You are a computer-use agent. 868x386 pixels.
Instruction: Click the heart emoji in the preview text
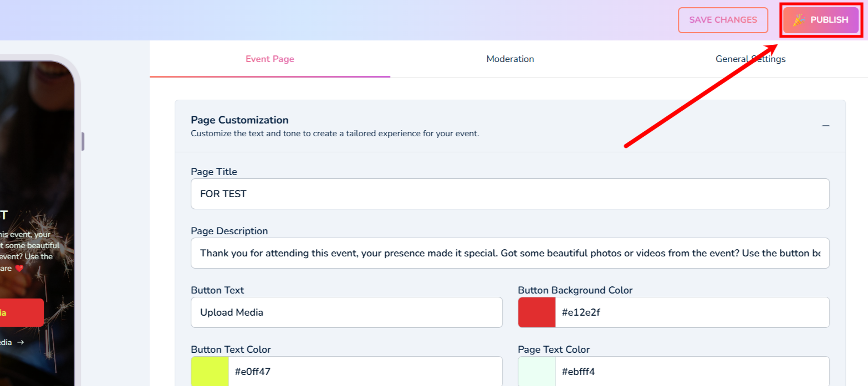click(x=19, y=268)
